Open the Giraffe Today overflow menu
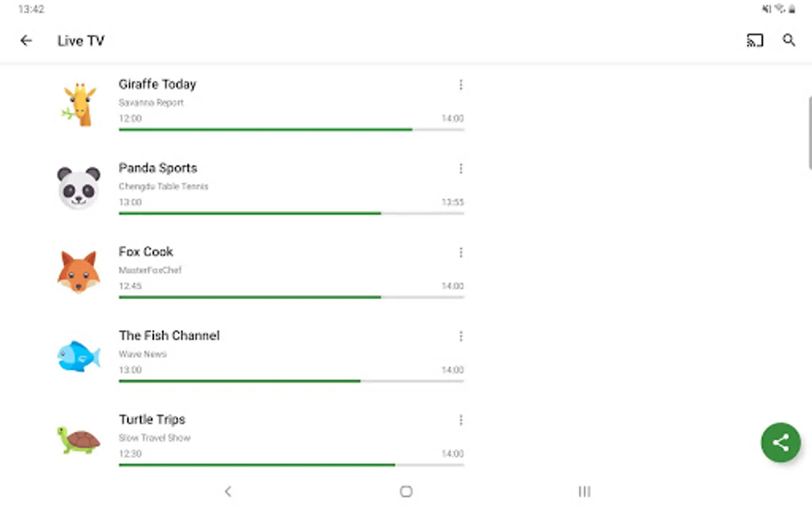Screen dimensions: 812x508 tap(461, 85)
